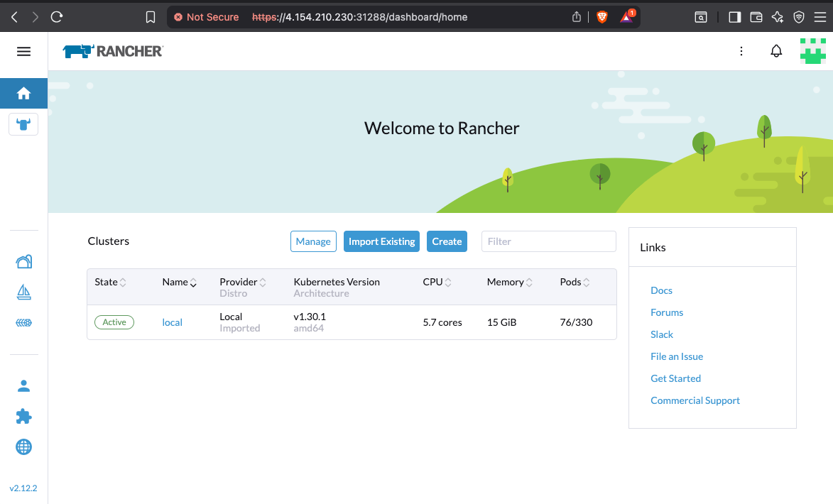Sort clusters by CPU column
Viewport: 833px width, 504px height.
[x=434, y=282]
